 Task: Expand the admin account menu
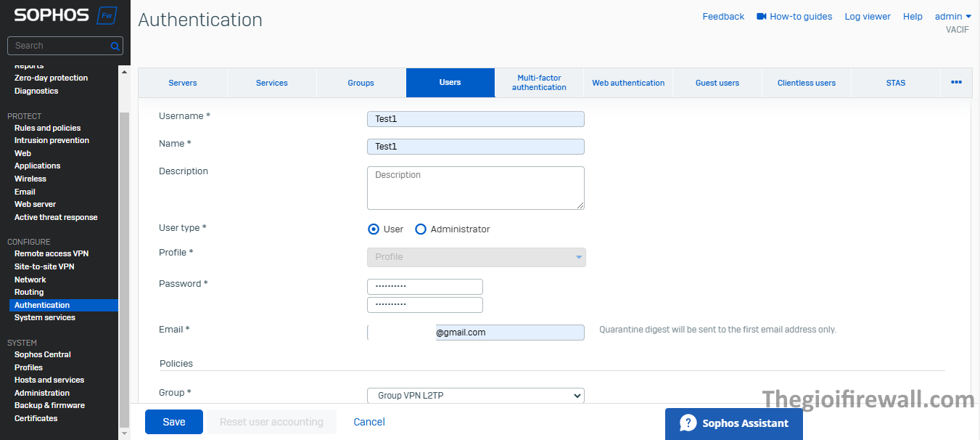[x=952, y=16]
